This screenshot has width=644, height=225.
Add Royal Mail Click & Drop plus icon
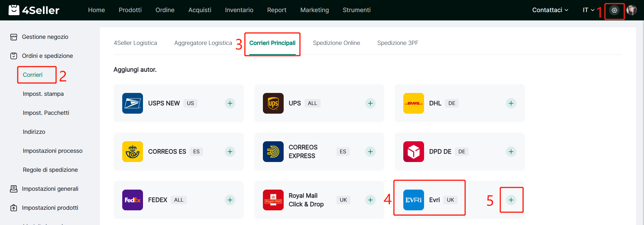click(370, 200)
